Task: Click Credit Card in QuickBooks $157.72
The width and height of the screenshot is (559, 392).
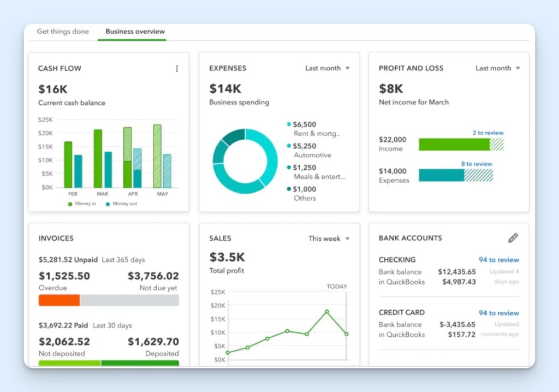Action: coord(462,335)
